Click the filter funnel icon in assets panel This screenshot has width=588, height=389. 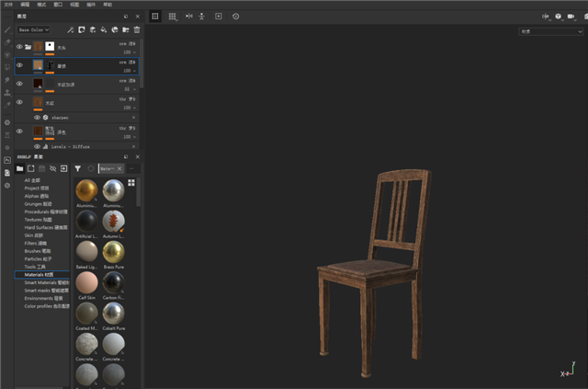[x=77, y=168]
